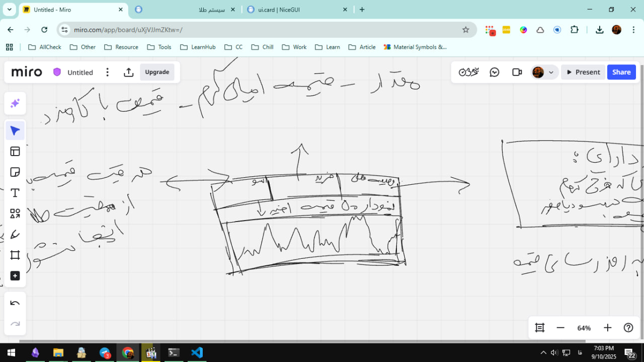Open the templates tool in sidebar
This screenshot has width=644, height=362.
15,152
